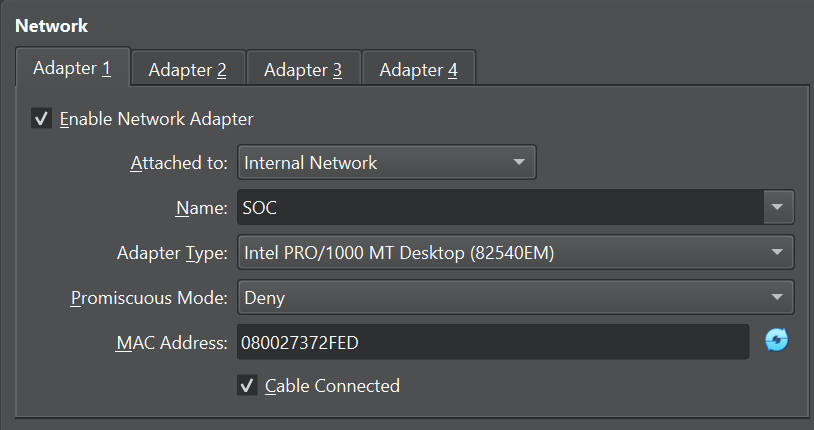Screen dimensions: 814x430
Task: Select the Adapter 1 tab
Action: pos(72,69)
